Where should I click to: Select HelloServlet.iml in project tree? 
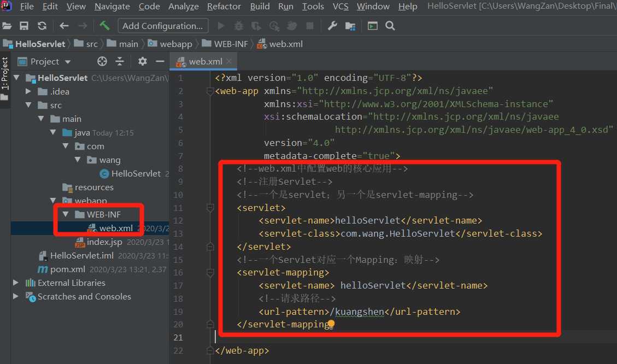[81, 255]
